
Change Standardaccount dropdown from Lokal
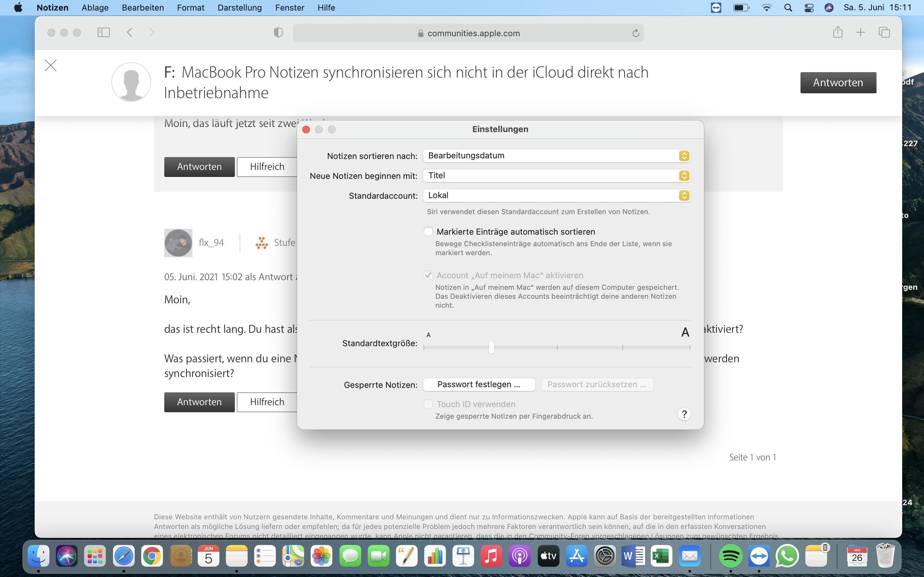click(556, 196)
